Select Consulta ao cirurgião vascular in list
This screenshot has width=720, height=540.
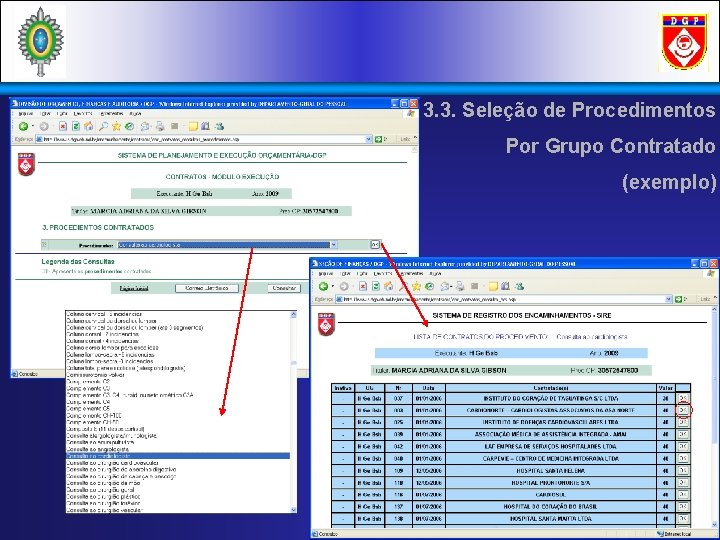pyautogui.click(x=105, y=510)
